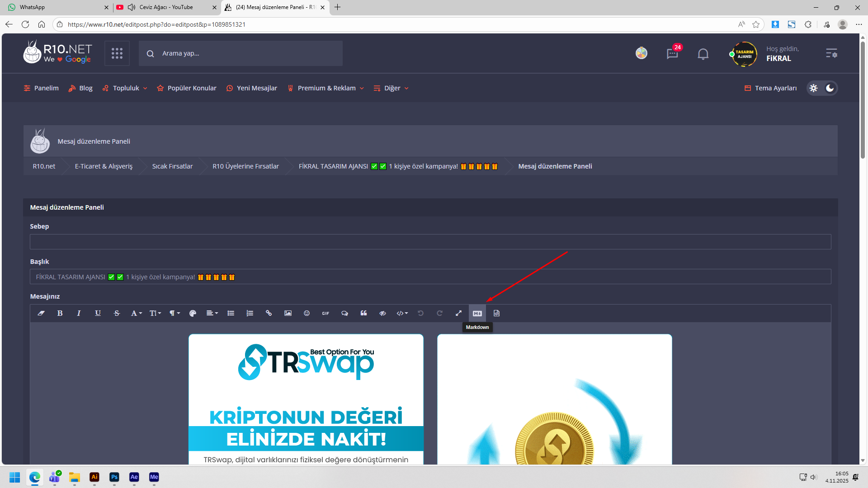Open a new browser tab
Viewport: 868px width, 488px height.
click(337, 7)
